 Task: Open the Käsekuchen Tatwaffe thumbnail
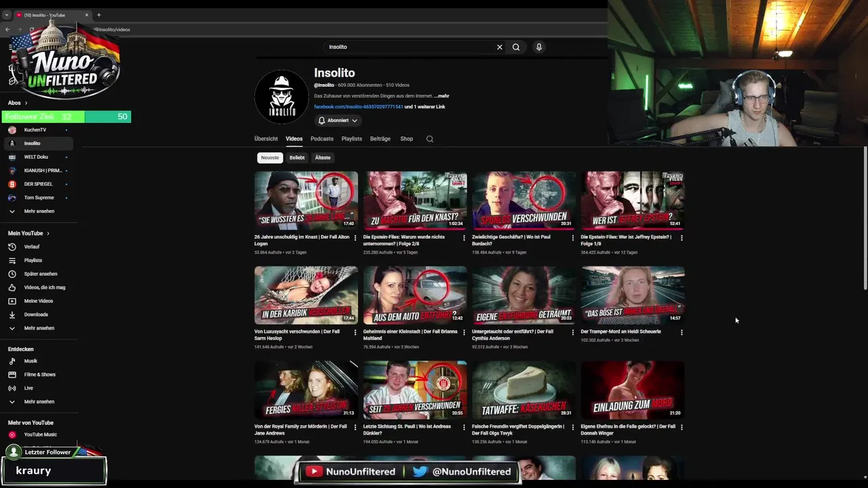click(x=524, y=390)
